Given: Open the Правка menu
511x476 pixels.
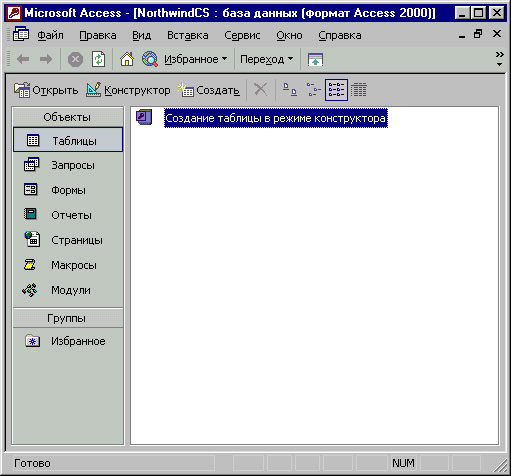Looking at the screenshot, I should [98, 35].
